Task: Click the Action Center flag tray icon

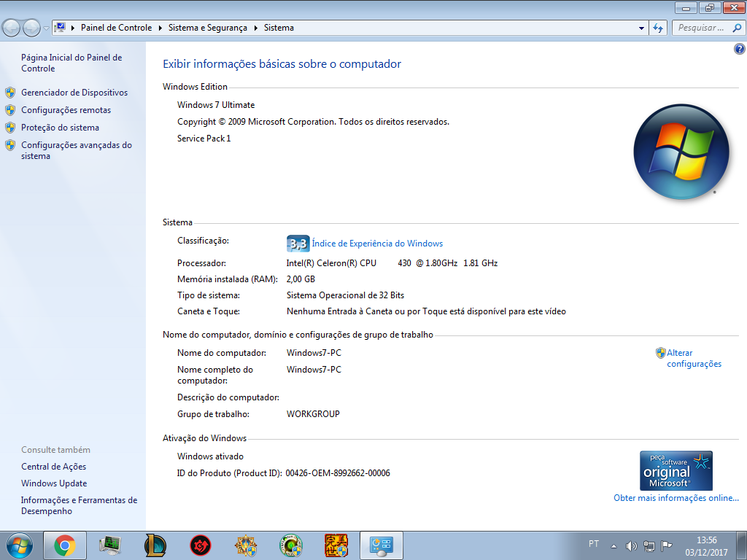Action: (667, 545)
